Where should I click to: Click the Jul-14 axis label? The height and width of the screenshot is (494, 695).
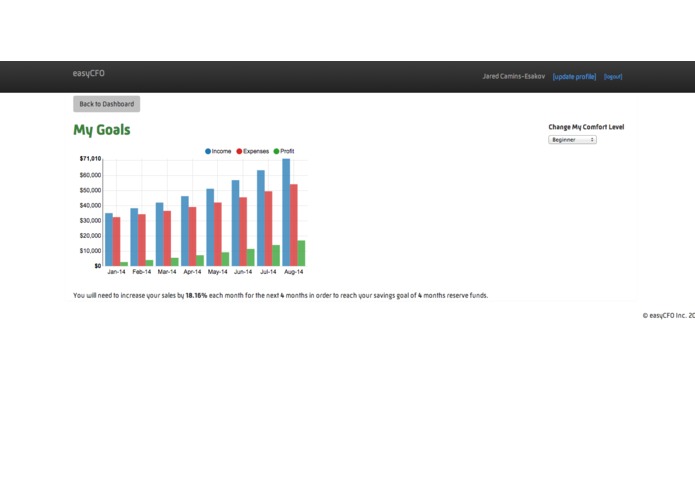268,272
